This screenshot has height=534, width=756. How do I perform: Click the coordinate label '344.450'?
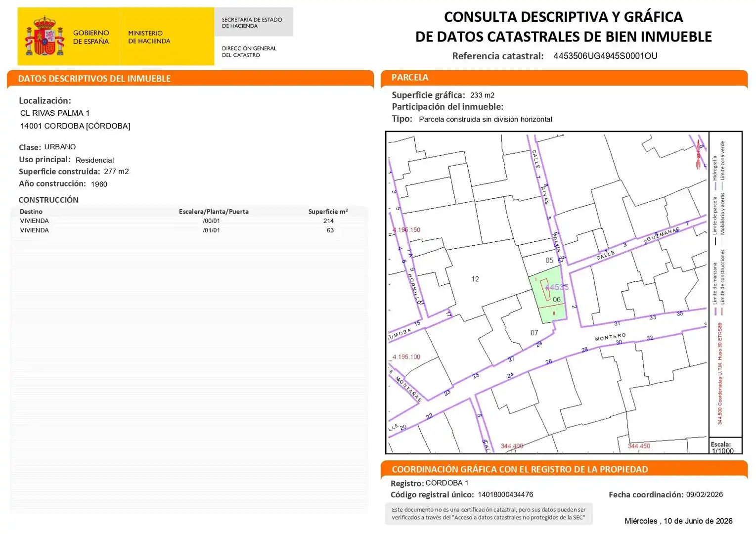point(639,446)
